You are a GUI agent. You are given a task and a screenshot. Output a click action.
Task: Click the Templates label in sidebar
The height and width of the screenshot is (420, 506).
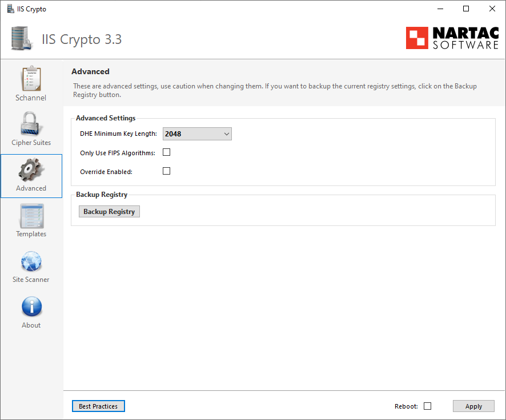[x=31, y=234]
